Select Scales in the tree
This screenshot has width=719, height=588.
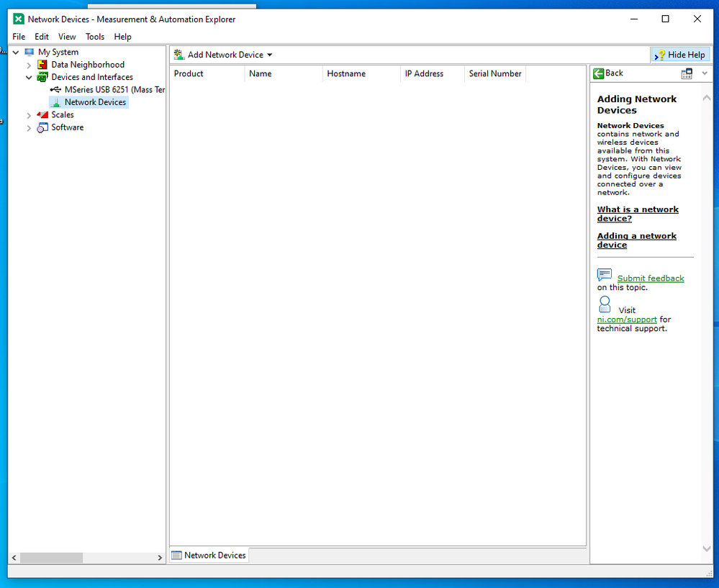click(x=63, y=114)
